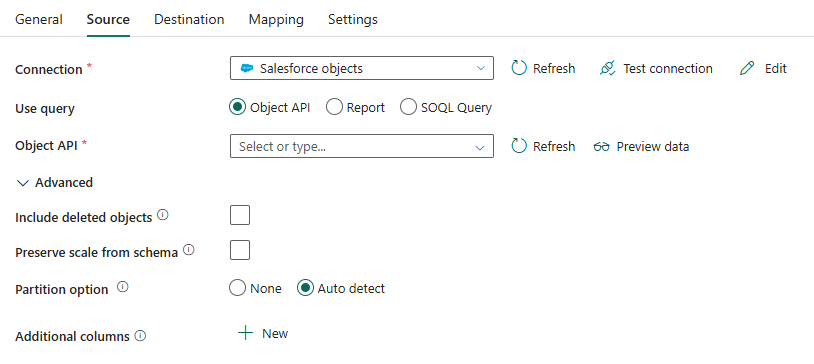Viewport: 814px width, 364px height.
Task: Click the 'Preserve scale from schema' label
Action: point(97,252)
